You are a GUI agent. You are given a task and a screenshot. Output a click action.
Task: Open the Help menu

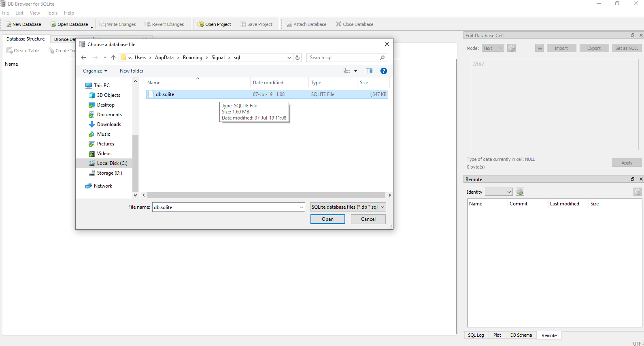click(69, 13)
